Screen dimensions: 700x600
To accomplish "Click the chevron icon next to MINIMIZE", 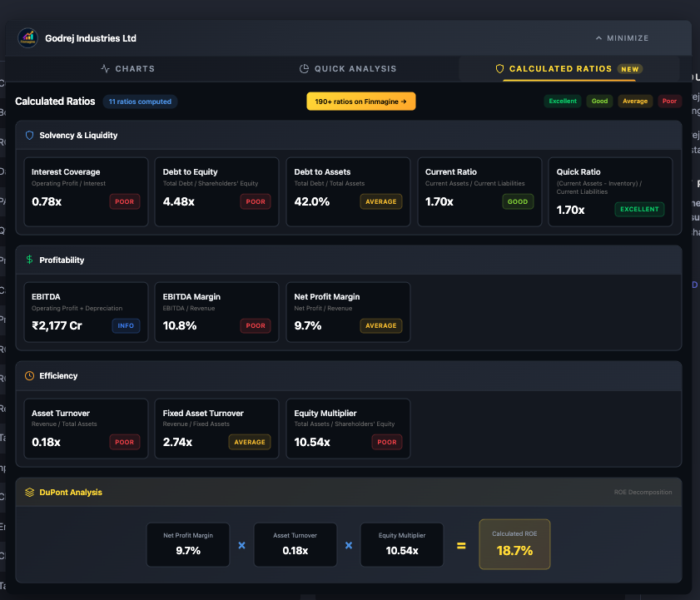I will click(x=598, y=37).
